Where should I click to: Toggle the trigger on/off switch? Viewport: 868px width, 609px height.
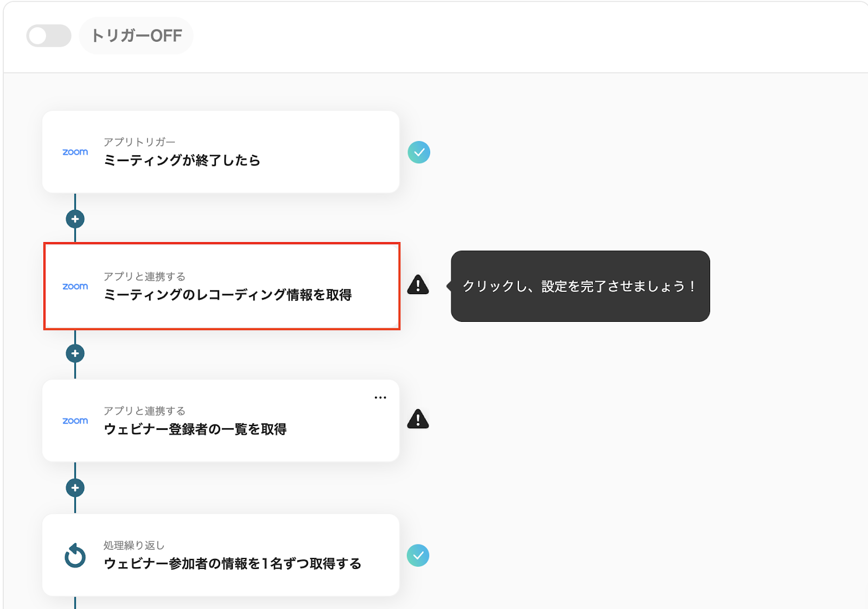[x=49, y=36]
